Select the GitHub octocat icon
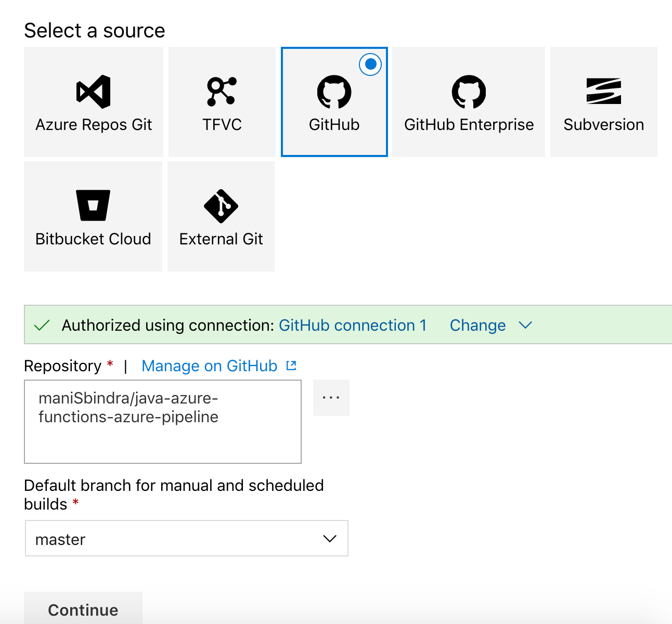 334,92
